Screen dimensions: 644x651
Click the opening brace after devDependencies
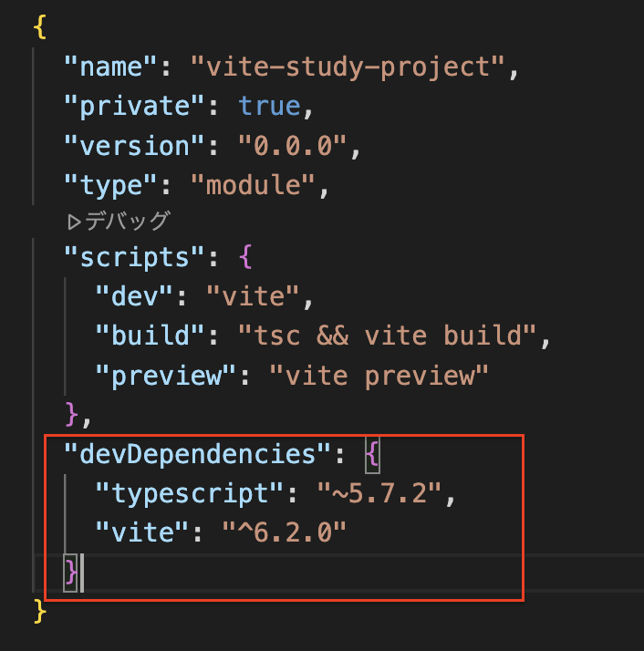pos(372,454)
